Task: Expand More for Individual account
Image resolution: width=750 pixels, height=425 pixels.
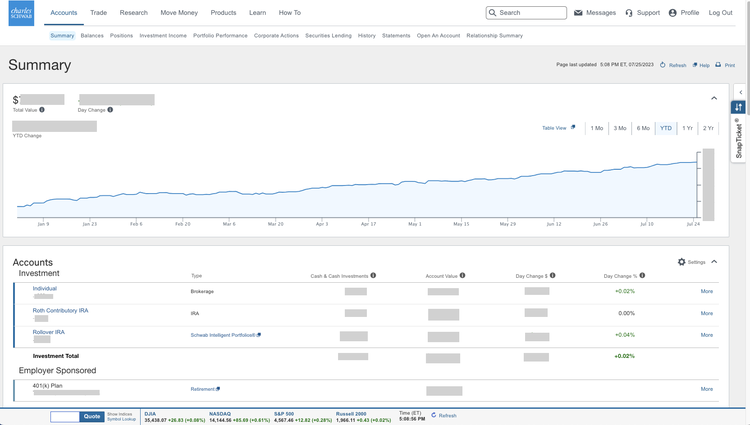Action: click(707, 291)
